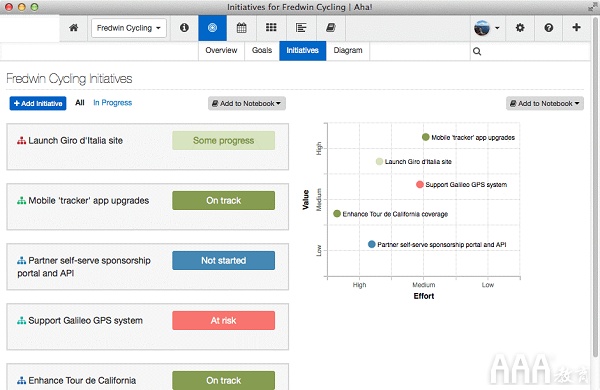This screenshot has height=390, width=600.
Task: Click the Add Initiative button
Action: tap(38, 103)
